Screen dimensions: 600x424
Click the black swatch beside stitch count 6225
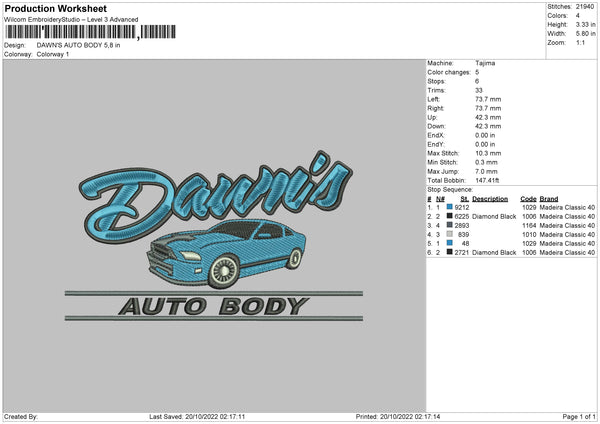450,216
